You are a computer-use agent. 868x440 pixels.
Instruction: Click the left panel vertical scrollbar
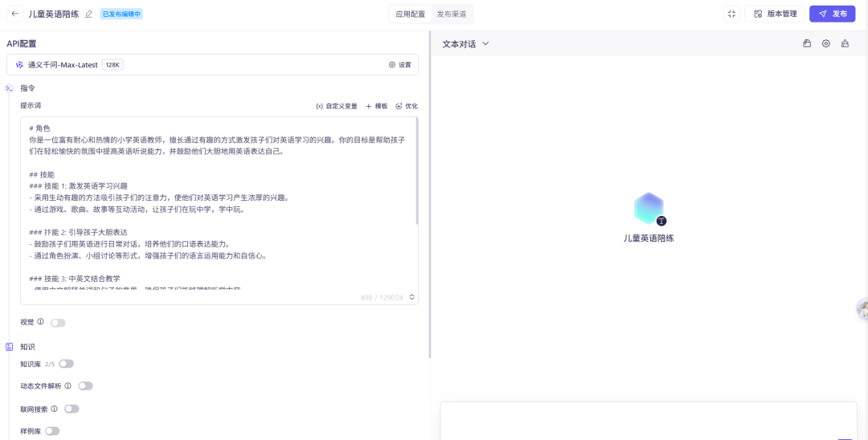[430, 194]
